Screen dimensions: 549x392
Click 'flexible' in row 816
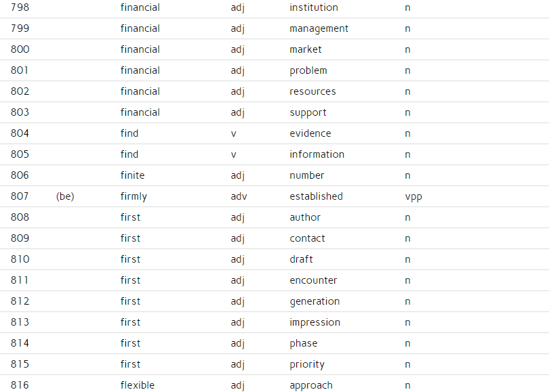tap(137, 385)
